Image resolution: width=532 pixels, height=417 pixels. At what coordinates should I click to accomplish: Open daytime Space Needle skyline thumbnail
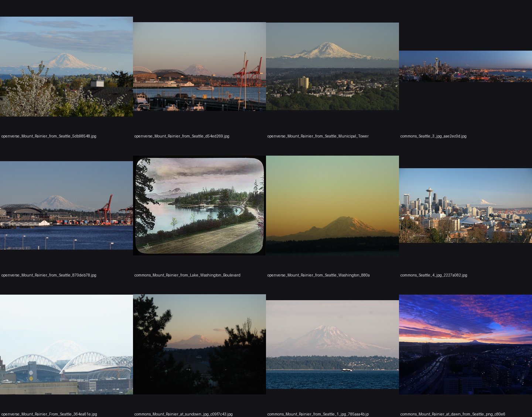(465, 206)
